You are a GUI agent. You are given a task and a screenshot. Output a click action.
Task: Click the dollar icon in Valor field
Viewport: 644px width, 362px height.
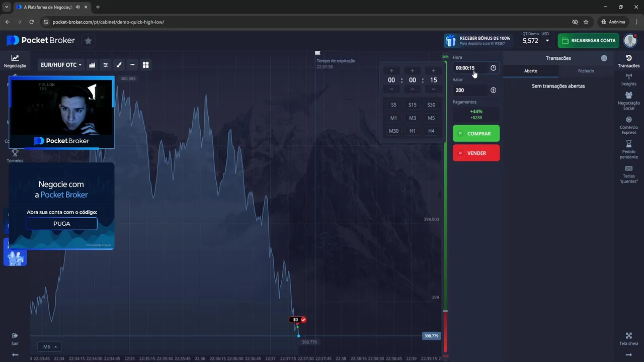coord(493,90)
